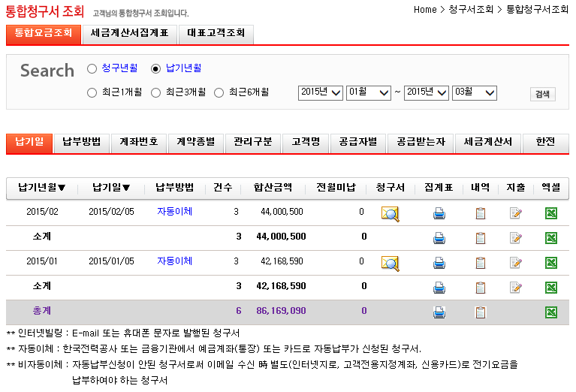Viewport: 576px width, 392px height.
Task: Switch to 대표고객조회 tab
Action: (216, 34)
